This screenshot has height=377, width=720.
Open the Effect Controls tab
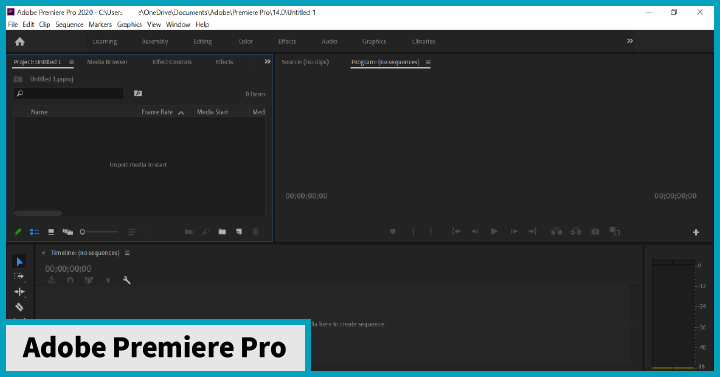pos(172,62)
